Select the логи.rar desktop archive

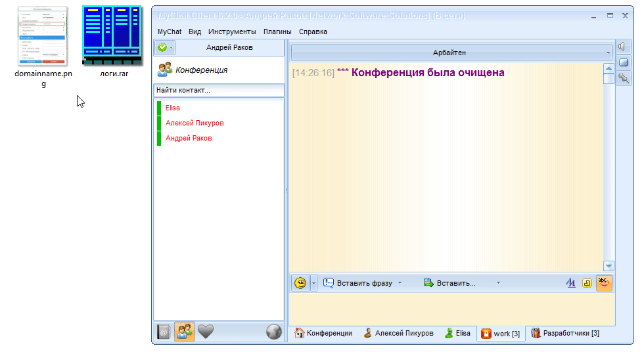(112, 42)
